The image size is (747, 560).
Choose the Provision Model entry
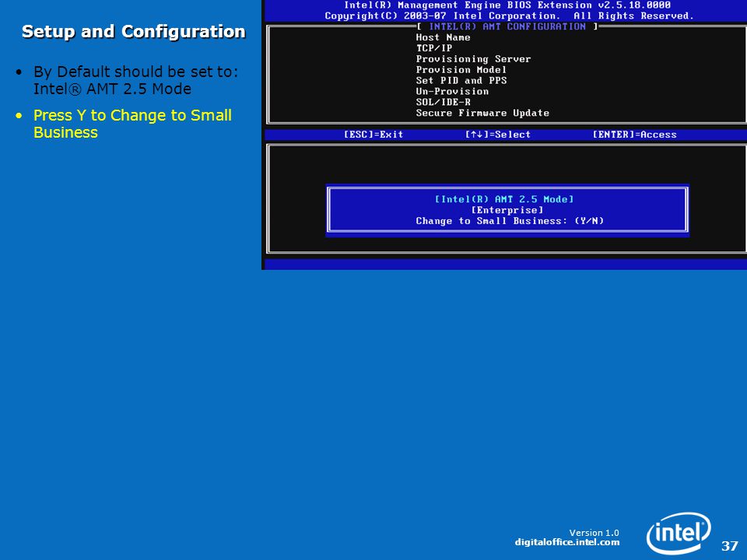tap(461, 70)
